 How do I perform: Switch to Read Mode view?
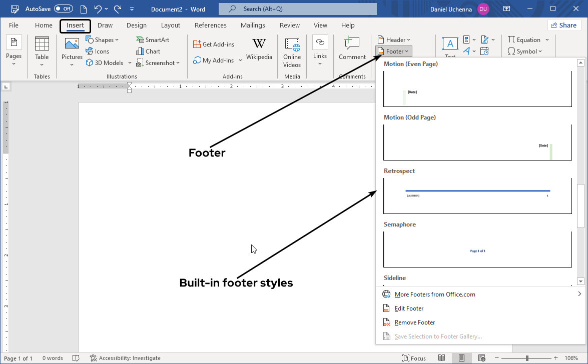(x=442, y=358)
